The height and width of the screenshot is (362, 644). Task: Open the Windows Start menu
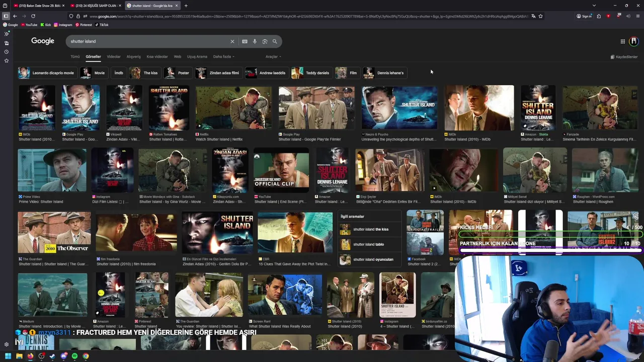8,356
